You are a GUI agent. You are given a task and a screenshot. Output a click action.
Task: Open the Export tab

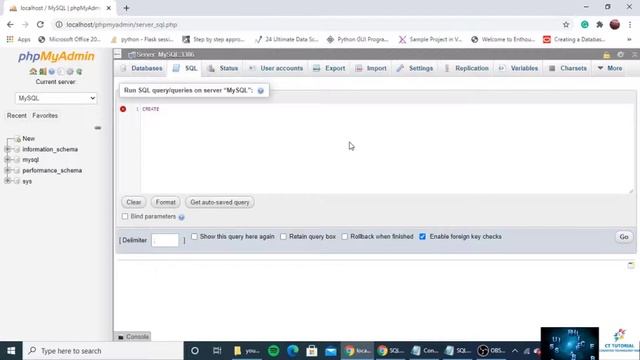click(329, 68)
